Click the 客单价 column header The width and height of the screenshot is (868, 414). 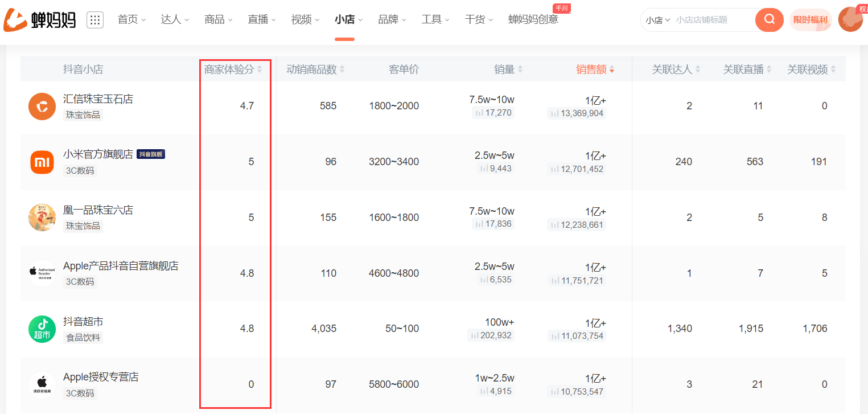pyautogui.click(x=404, y=69)
